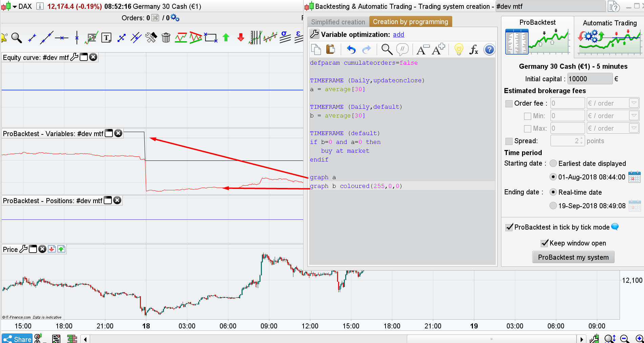The height and width of the screenshot is (343, 644).
Task: Undo the last code edit
Action: coord(351,50)
